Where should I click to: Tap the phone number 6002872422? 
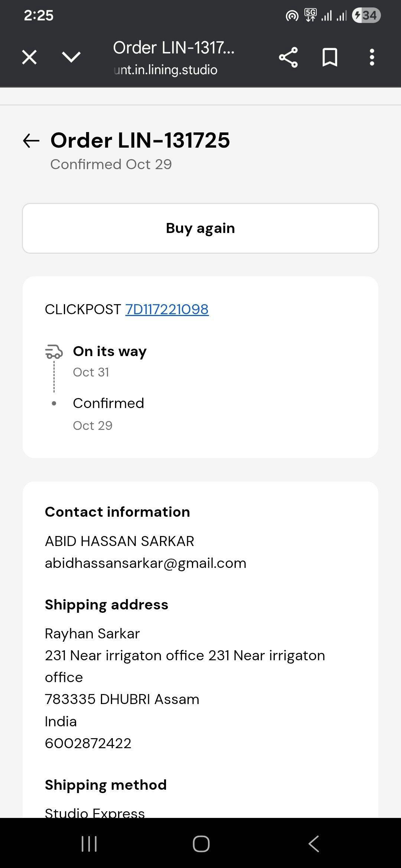tap(88, 743)
